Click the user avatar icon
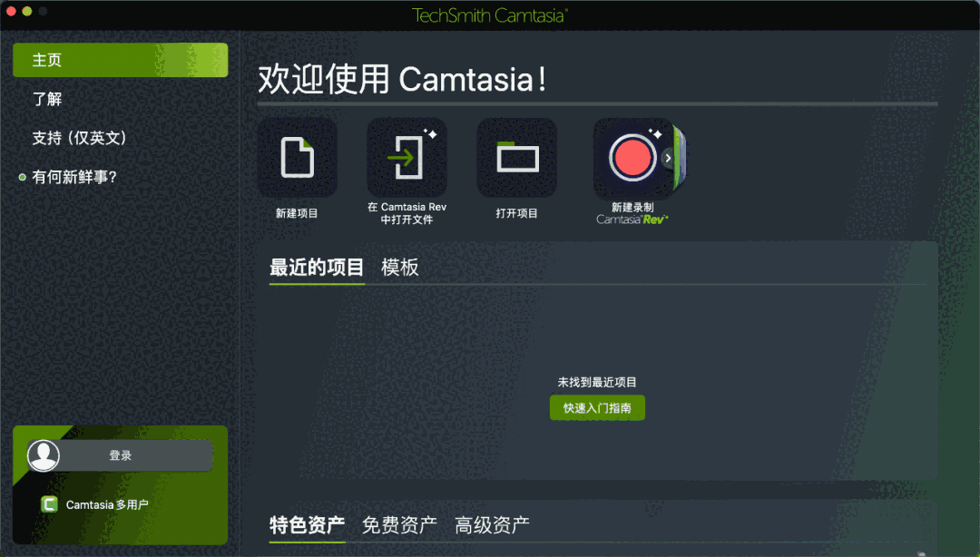This screenshot has height=557, width=980. pyautogui.click(x=44, y=455)
